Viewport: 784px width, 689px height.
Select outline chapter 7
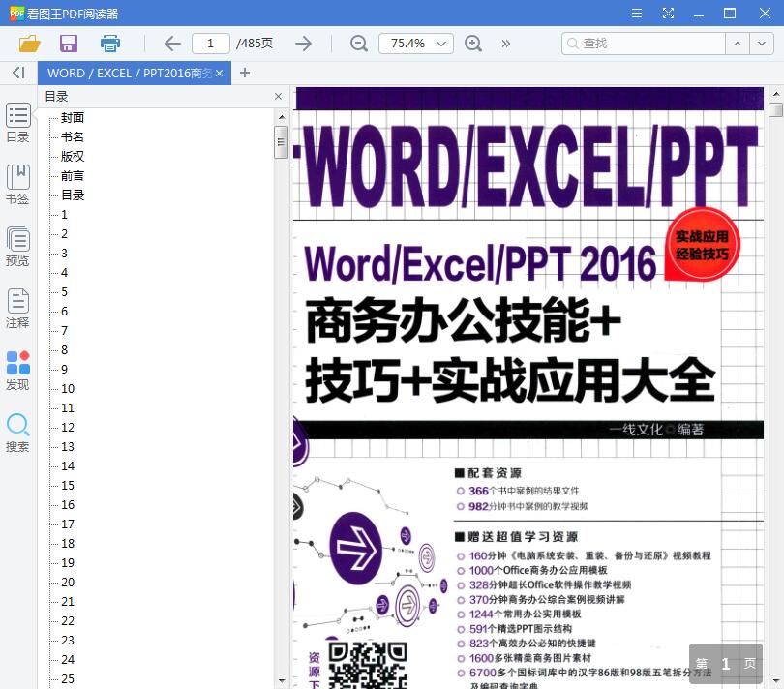(64, 331)
